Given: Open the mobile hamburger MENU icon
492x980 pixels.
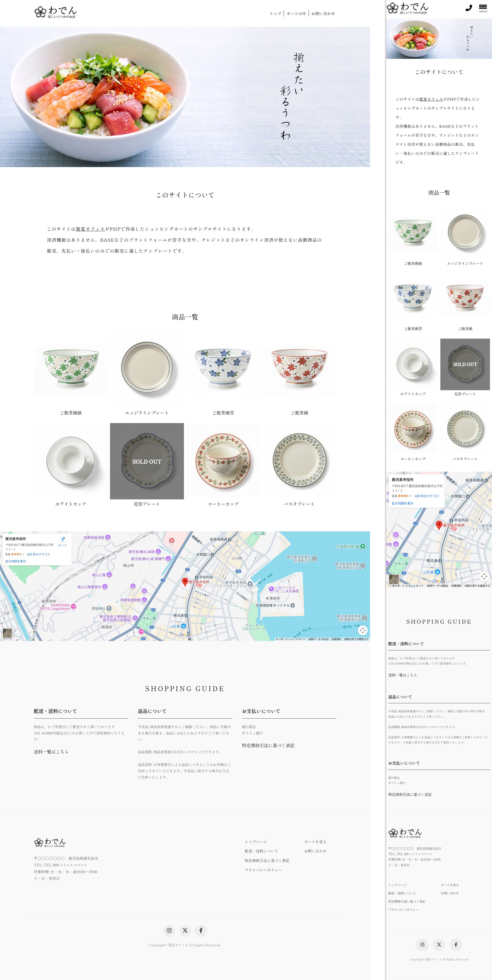Looking at the screenshot, I should 483,8.
